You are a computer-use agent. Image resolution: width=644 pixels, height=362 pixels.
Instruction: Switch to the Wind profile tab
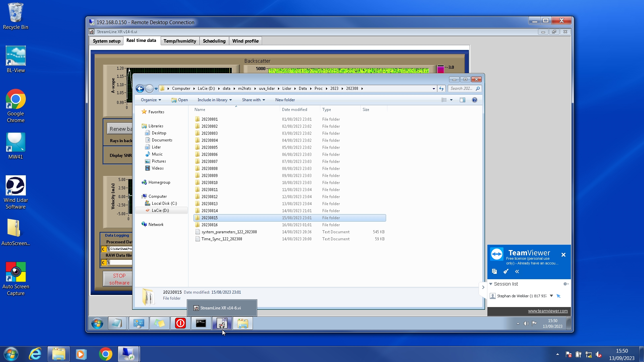(245, 41)
